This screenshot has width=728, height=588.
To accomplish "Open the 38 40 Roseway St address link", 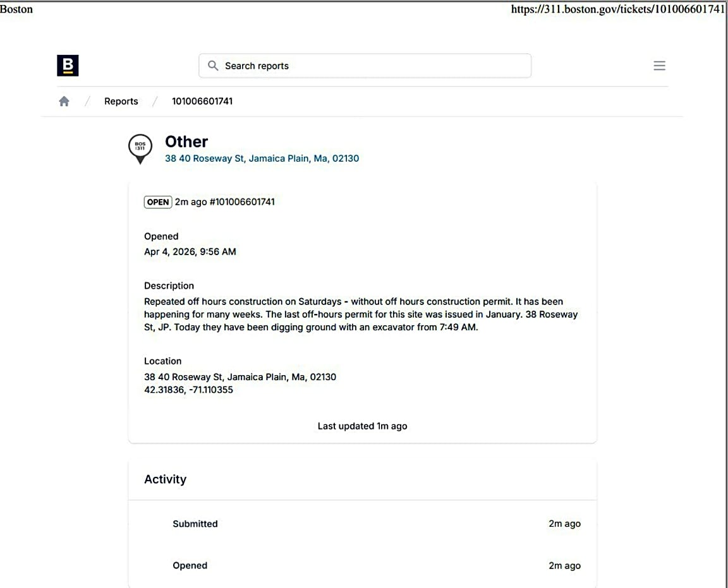I will pos(262,159).
